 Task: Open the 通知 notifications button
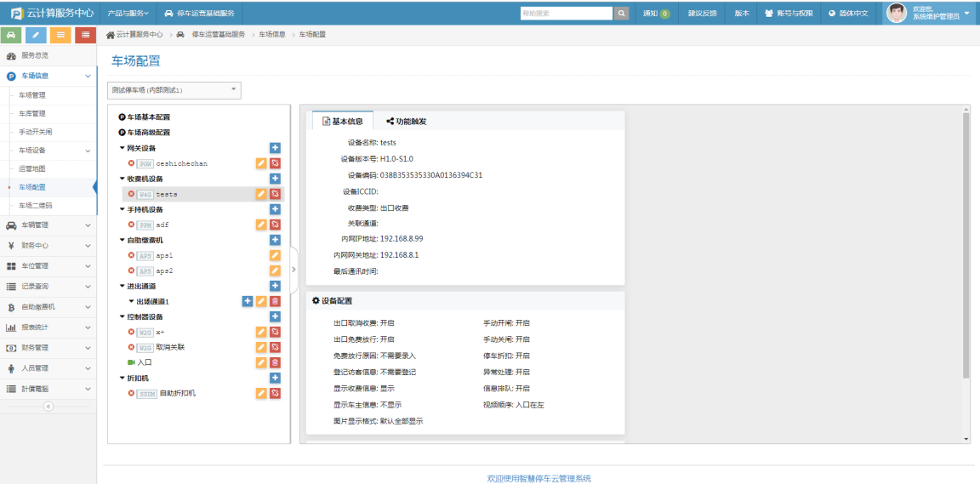[656, 13]
